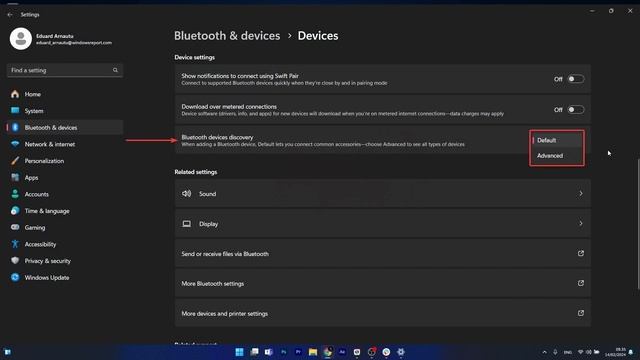Image resolution: width=640 pixels, height=360 pixels.
Task: Open More devices and printer settings
Action: click(x=382, y=314)
